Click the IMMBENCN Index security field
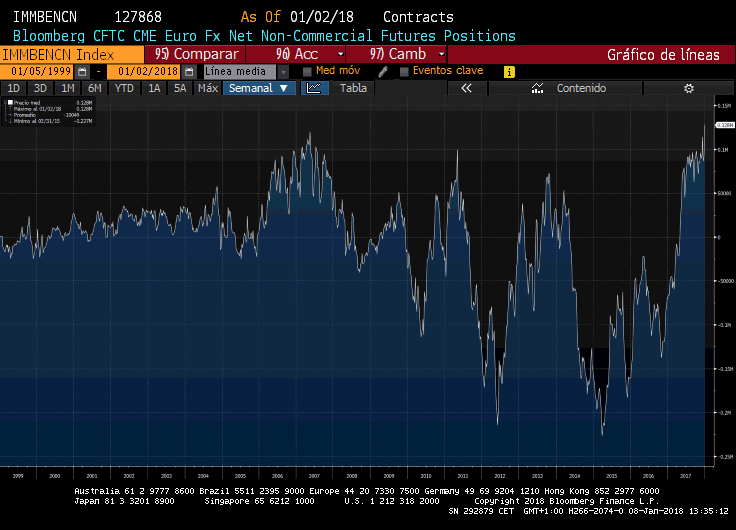Screen dimensions: 736x530 click(x=72, y=54)
